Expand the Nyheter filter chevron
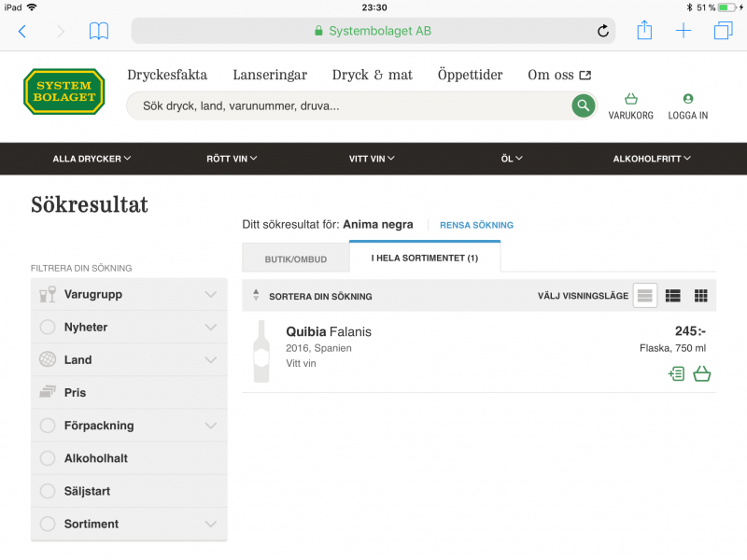This screenshot has height=560, width=747. tap(211, 328)
